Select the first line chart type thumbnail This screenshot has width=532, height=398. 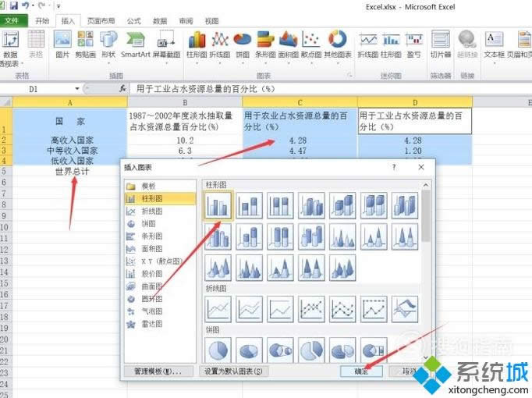tap(218, 309)
